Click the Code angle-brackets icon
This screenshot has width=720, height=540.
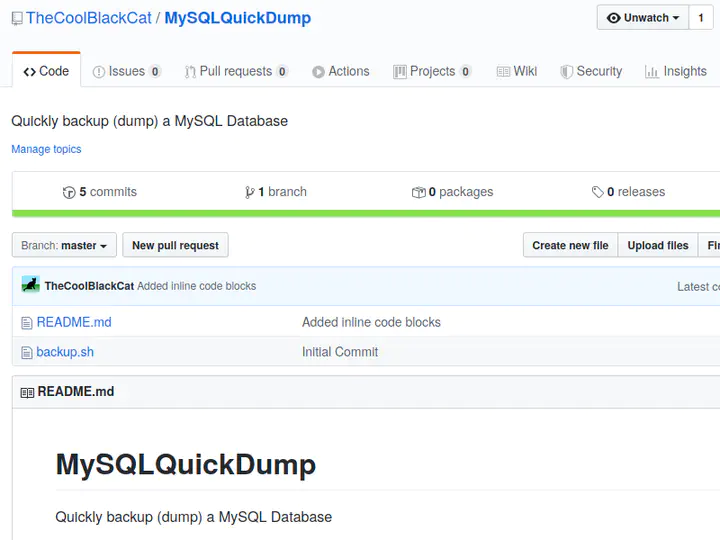(x=30, y=72)
